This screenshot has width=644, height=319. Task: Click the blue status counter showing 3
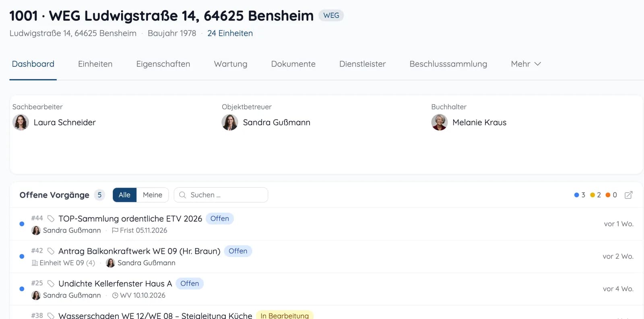(x=580, y=195)
